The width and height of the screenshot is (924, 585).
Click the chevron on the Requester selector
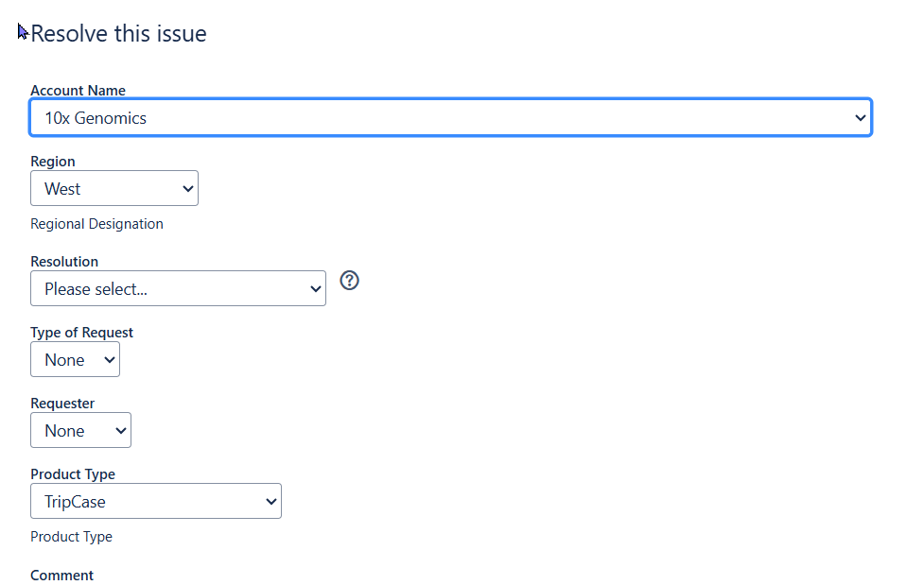(119, 430)
